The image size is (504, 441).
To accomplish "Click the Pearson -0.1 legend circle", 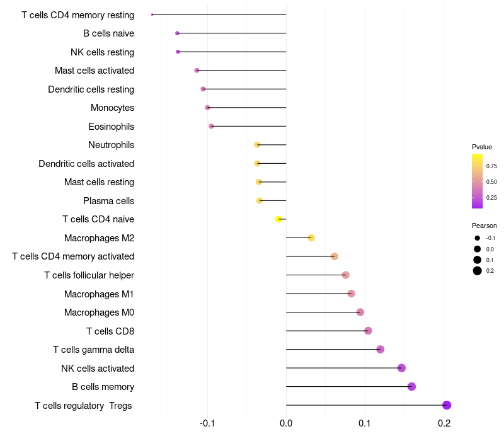I will (x=477, y=238).
